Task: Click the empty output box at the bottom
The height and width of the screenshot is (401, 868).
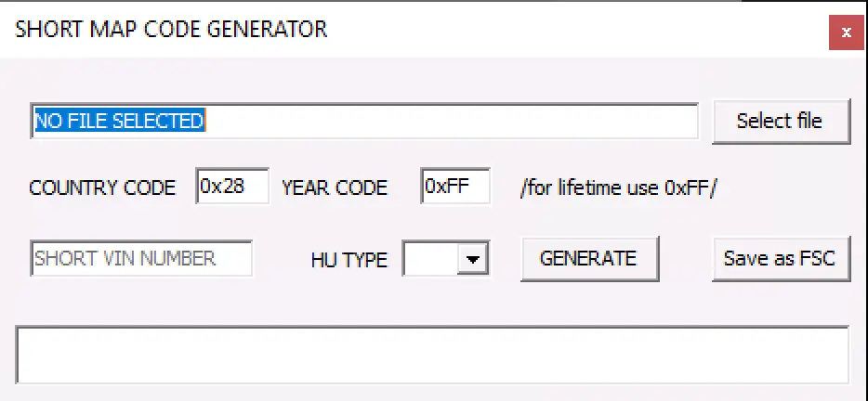Action: (x=432, y=354)
